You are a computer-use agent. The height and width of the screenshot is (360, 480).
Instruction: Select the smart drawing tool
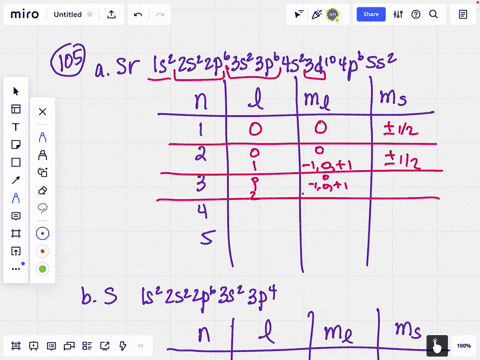tap(42, 172)
